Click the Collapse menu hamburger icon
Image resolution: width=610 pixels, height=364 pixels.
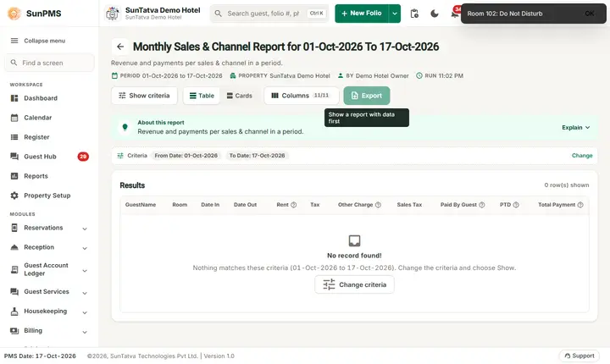14,41
